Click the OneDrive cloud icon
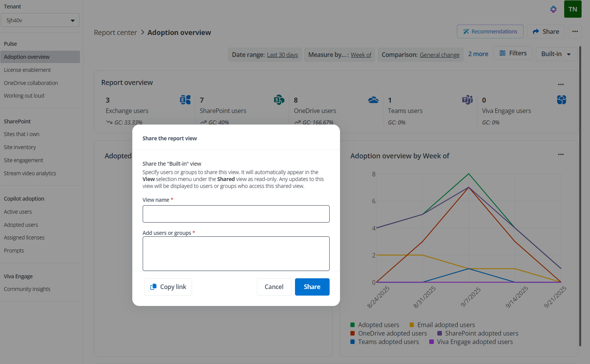 373,100
